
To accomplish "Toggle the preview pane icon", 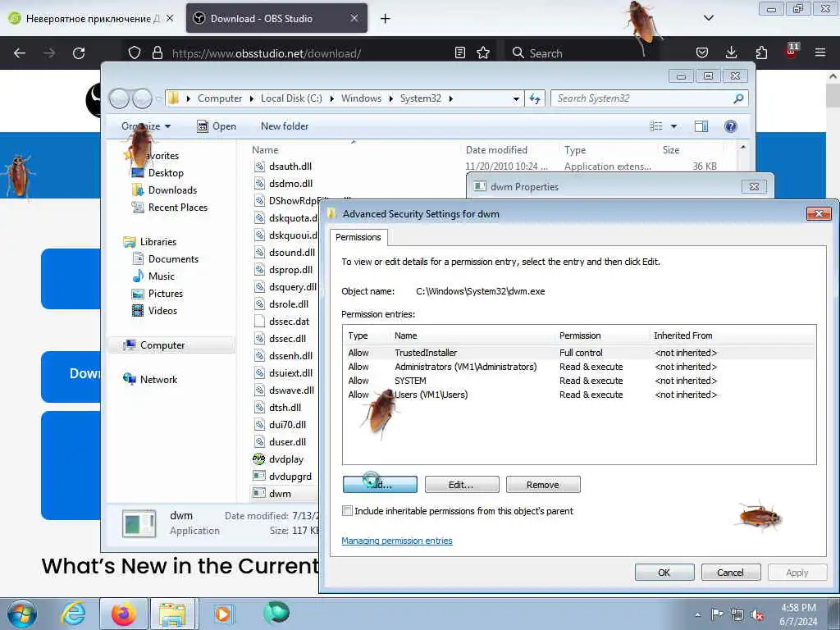I will tap(701, 126).
